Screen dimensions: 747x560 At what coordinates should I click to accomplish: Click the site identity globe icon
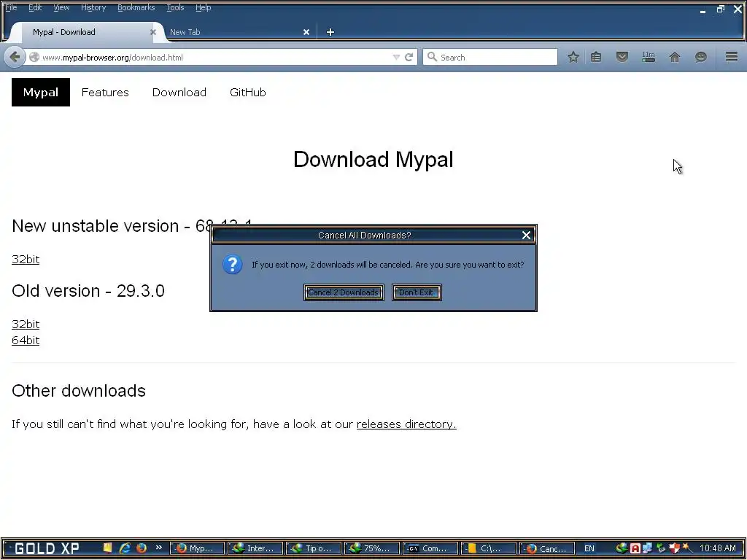pyautogui.click(x=34, y=57)
